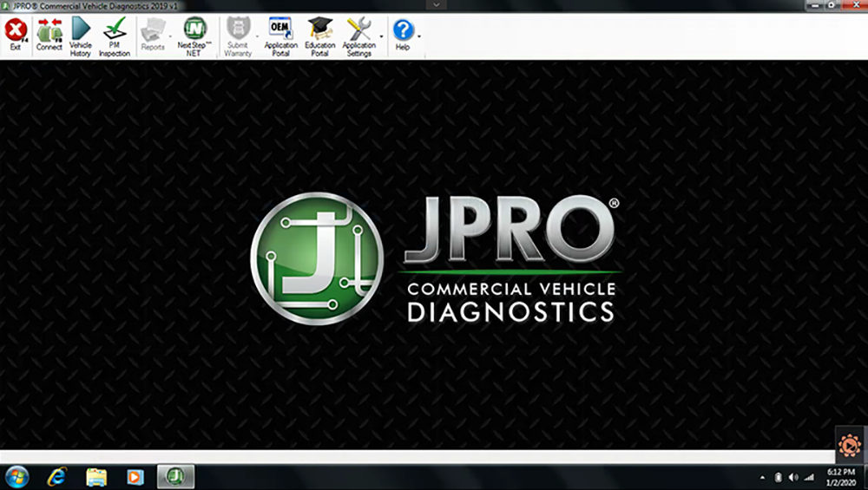Open Windows Media Player from taskbar

click(x=135, y=477)
